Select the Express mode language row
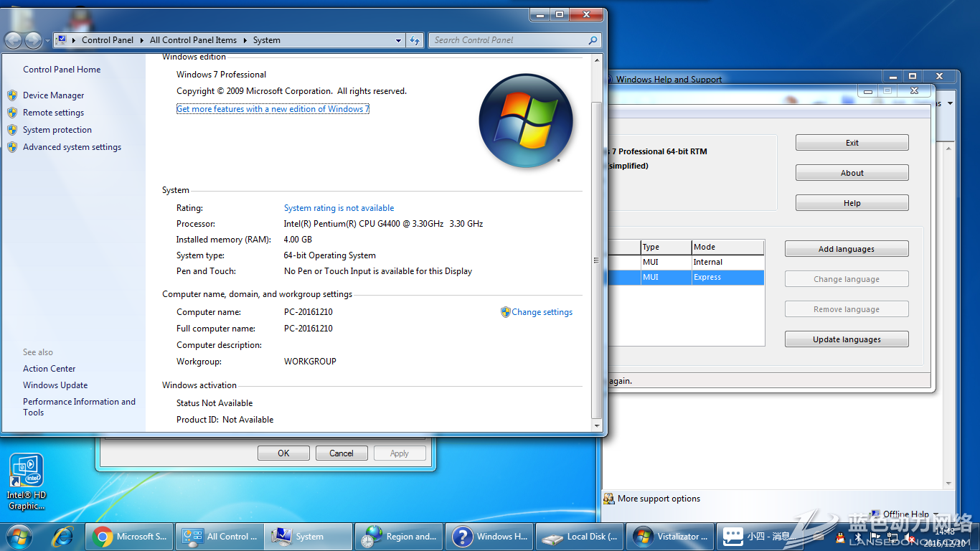 (685, 278)
